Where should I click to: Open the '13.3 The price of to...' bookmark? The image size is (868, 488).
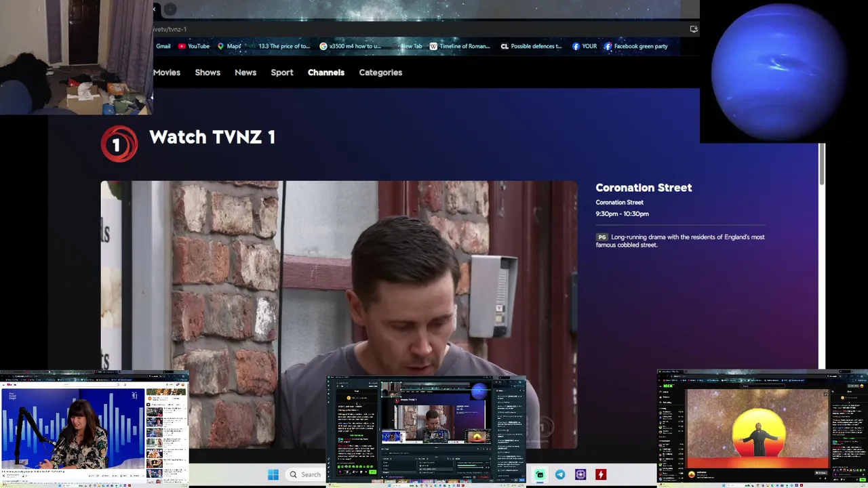(x=279, y=46)
